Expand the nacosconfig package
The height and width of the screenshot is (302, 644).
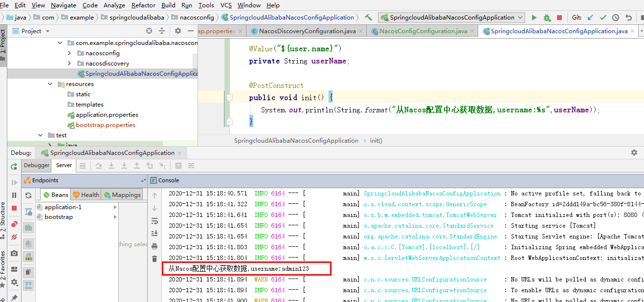68,53
